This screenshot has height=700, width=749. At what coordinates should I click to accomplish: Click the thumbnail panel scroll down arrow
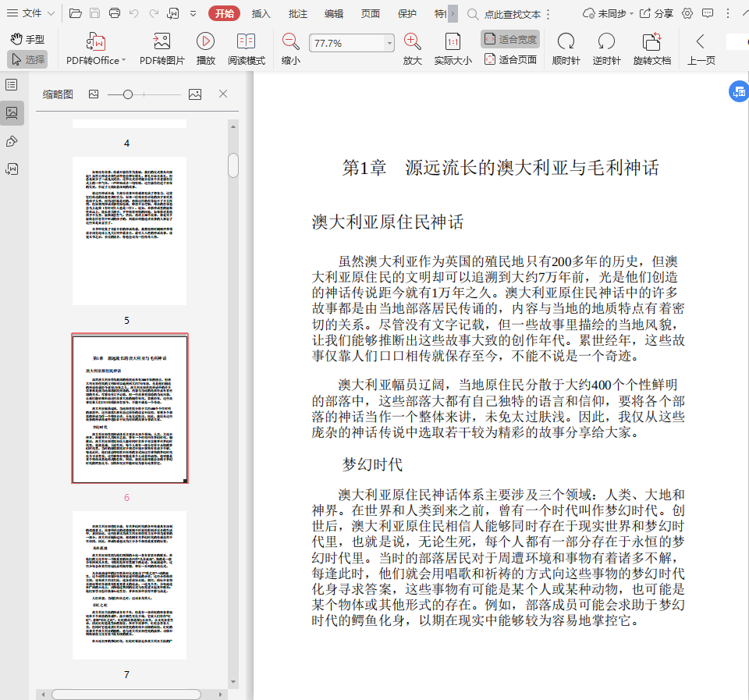(x=233, y=682)
